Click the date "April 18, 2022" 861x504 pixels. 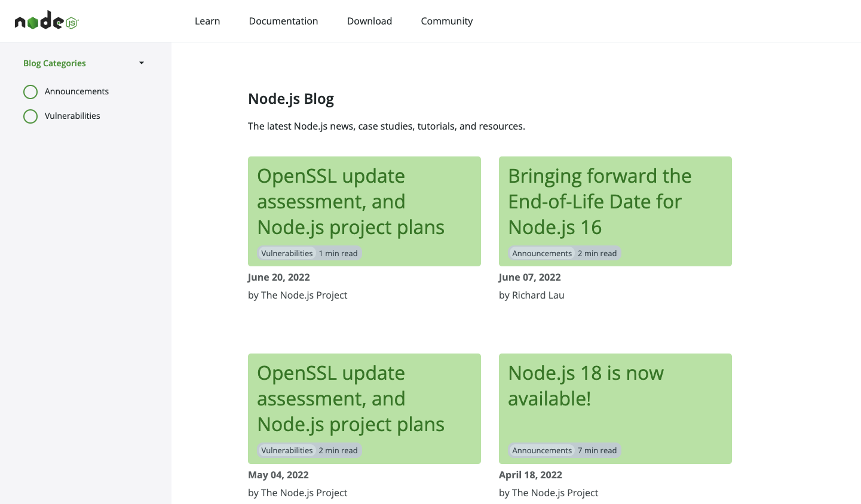(531, 475)
